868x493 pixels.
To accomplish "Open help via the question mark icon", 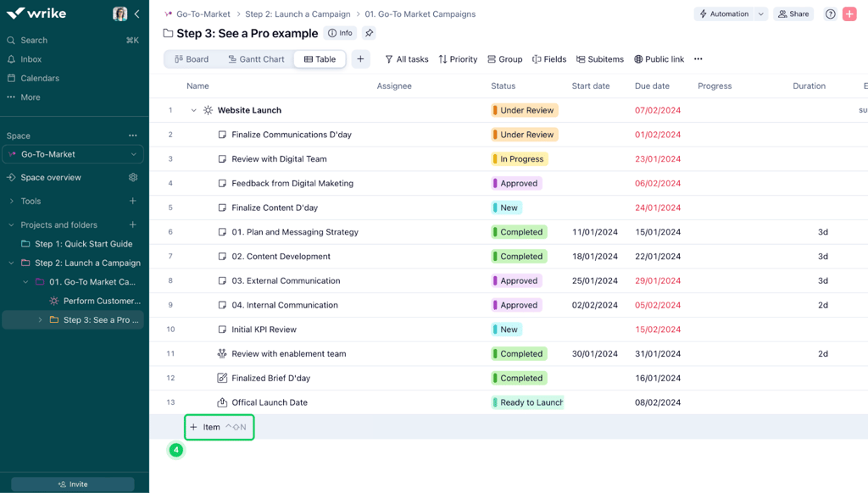I will point(830,14).
